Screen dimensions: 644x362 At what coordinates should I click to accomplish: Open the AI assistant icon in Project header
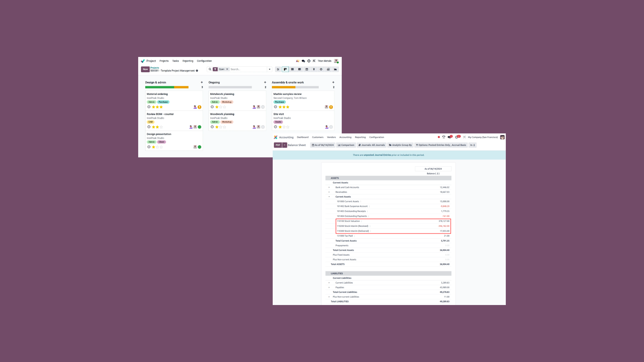click(298, 61)
